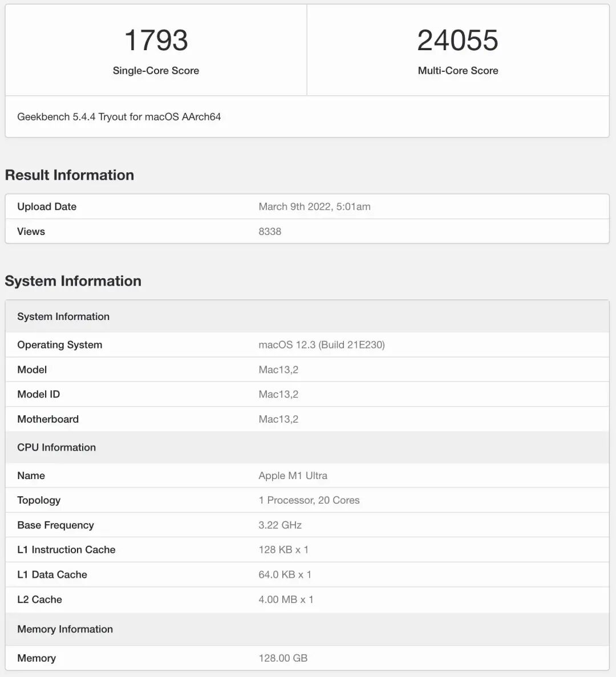The width and height of the screenshot is (616, 677).
Task: Click the L1 Data Cache label
Action: 52,574
